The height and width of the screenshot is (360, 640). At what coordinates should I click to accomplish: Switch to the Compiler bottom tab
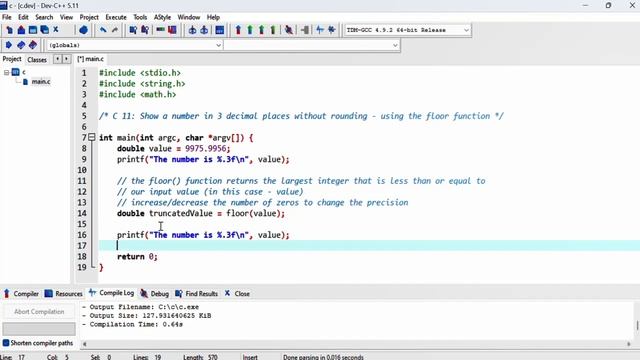tap(21, 293)
